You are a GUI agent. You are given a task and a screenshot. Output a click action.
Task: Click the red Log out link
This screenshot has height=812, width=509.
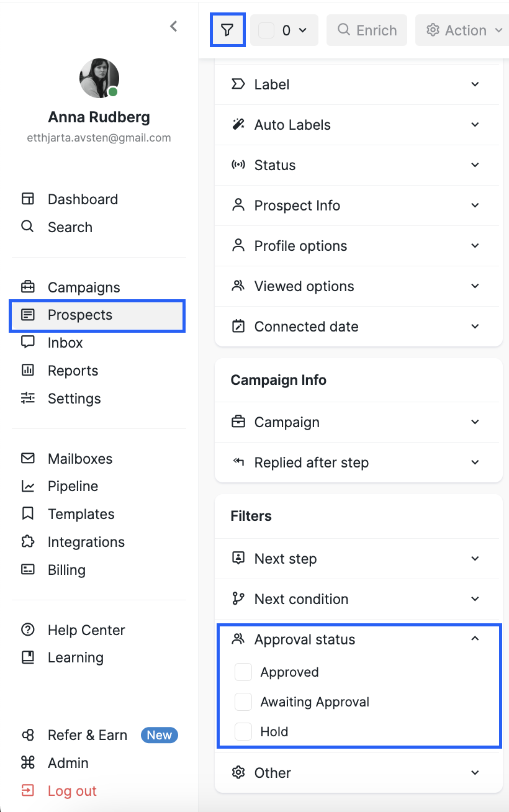coord(72,791)
